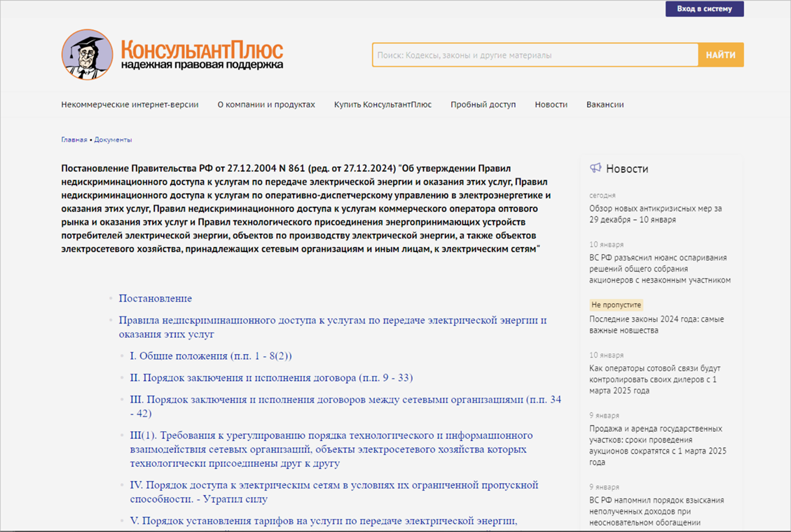
Task: Open section II. Порядок заключения и исполнения договора
Action: (269, 378)
